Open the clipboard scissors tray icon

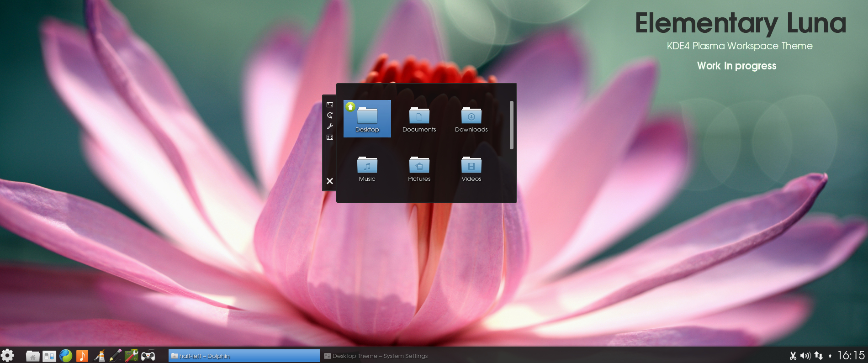click(793, 356)
